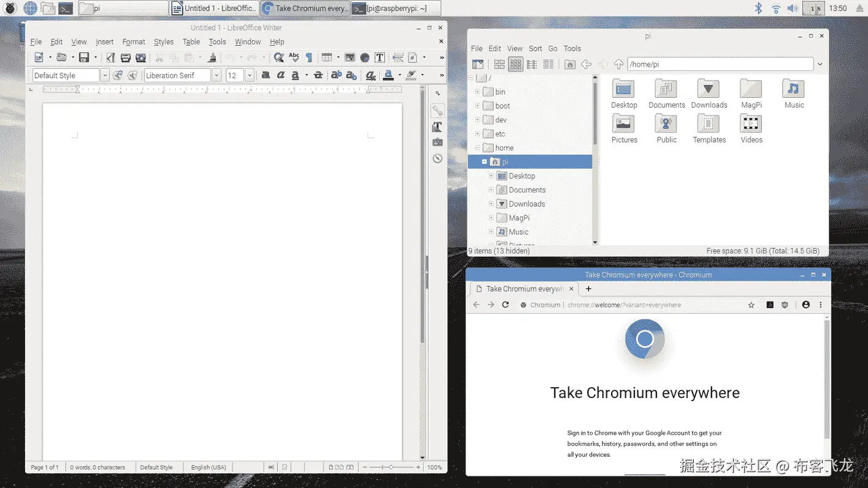
Task: Open the Format menu in Writer
Action: click(x=133, y=42)
